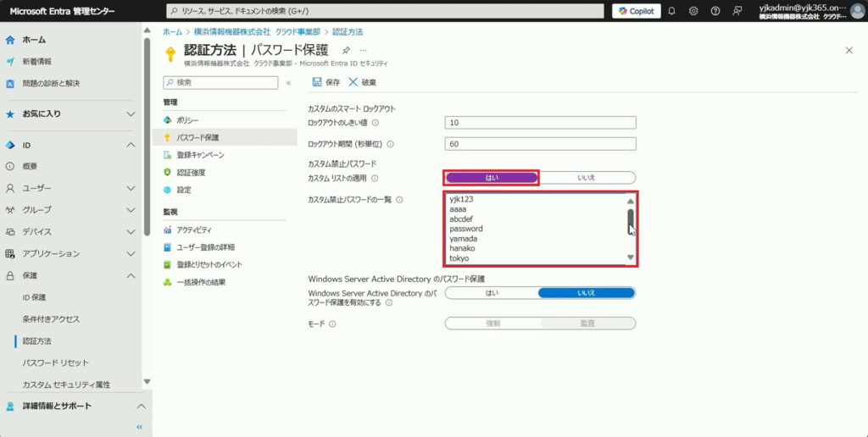
Task: Open the ellipsis more options menu
Action: point(363,50)
